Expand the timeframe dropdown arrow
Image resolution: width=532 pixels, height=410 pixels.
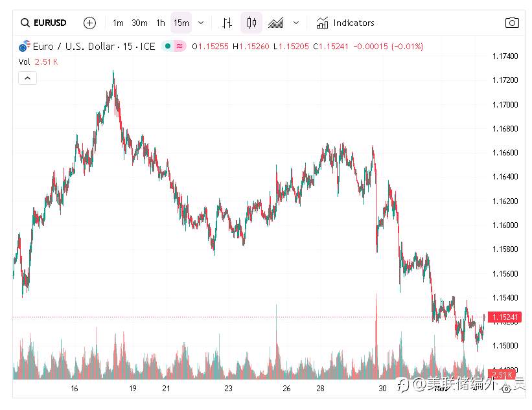point(201,23)
